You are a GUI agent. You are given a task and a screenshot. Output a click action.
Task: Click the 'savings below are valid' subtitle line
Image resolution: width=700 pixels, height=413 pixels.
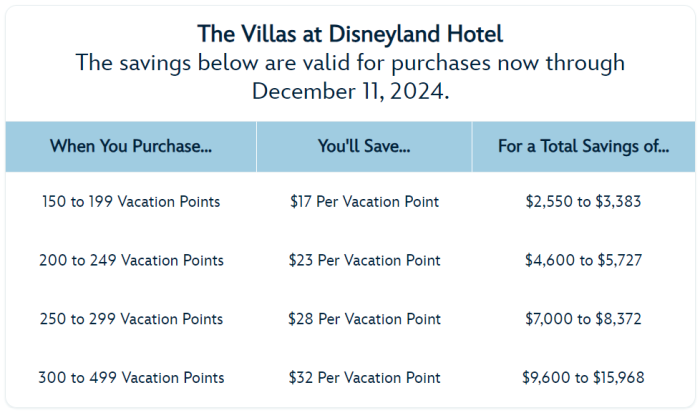tap(350, 63)
